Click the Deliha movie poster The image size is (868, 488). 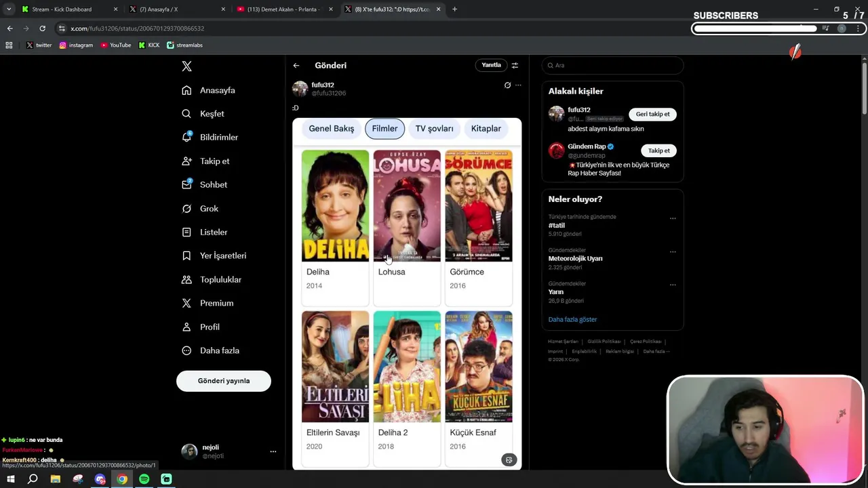click(x=335, y=206)
